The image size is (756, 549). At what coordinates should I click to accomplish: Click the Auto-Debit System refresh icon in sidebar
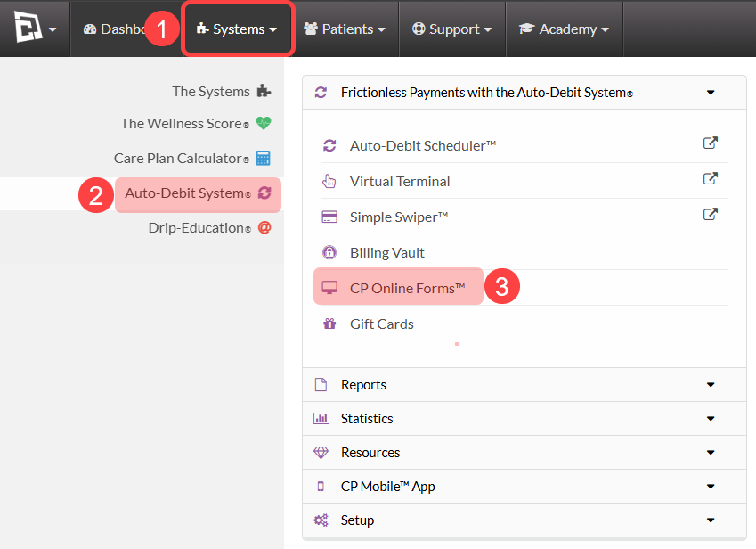(264, 193)
